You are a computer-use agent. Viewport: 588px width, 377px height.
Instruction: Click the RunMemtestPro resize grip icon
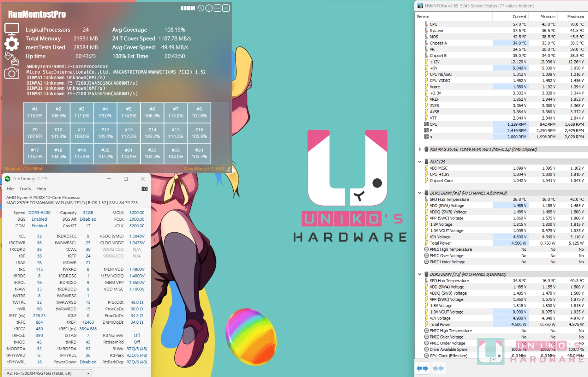pyautogui.click(x=228, y=169)
